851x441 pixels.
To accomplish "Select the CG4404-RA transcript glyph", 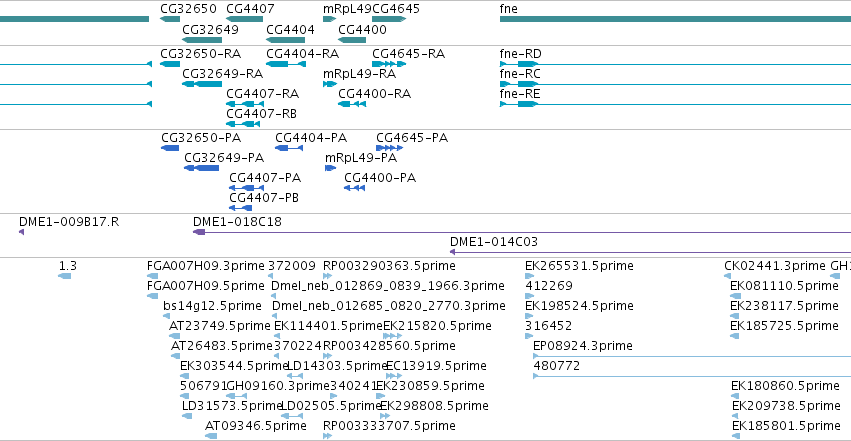I will (x=286, y=64).
